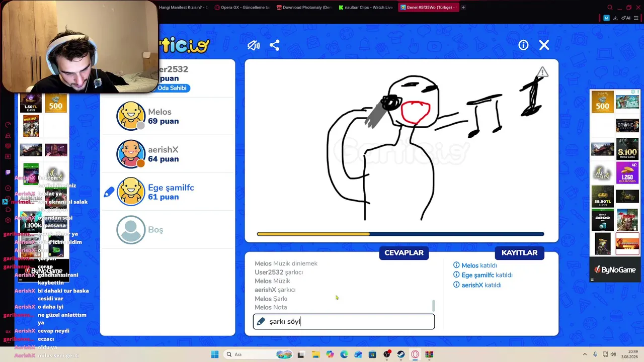Select Ege şamilfc player avatar
The width and height of the screenshot is (644, 362).
pos(131,192)
